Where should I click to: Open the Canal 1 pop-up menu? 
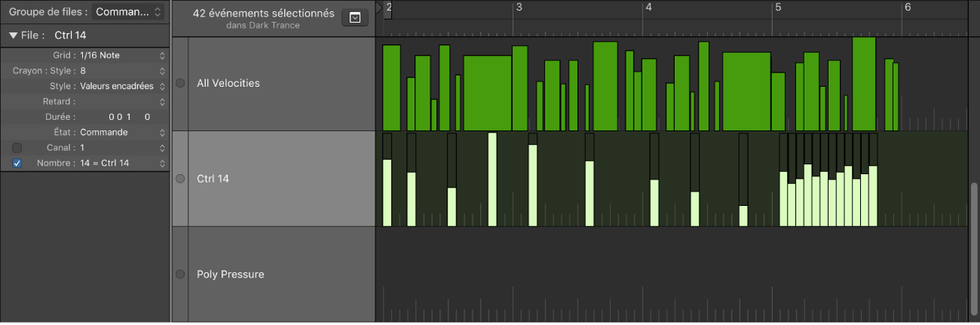pos(121,148)
